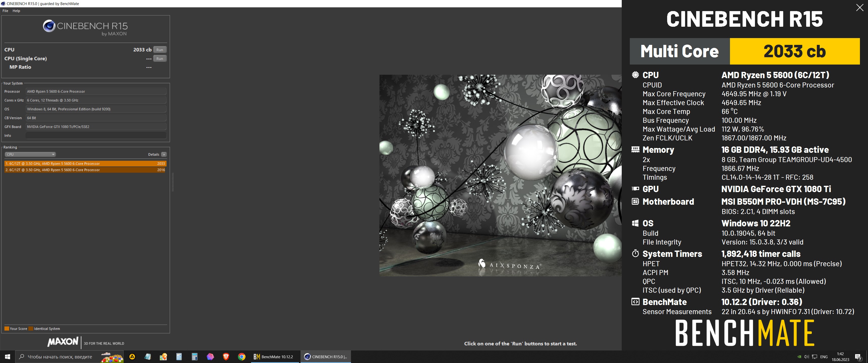Click the 1,892,418 timer calls text

coord(761,254)
